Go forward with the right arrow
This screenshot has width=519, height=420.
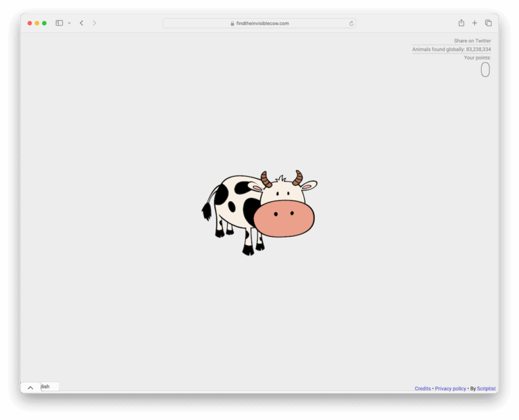tap(95, 23)
